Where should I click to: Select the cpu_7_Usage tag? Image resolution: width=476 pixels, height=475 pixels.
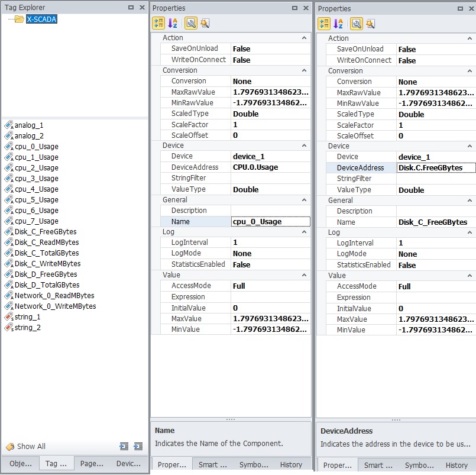37,221
